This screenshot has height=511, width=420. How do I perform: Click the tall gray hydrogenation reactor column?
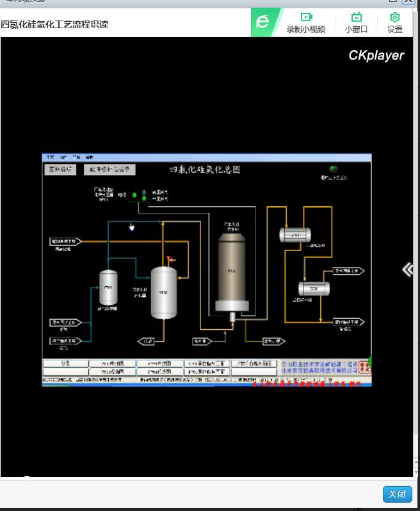coord(231,271)
